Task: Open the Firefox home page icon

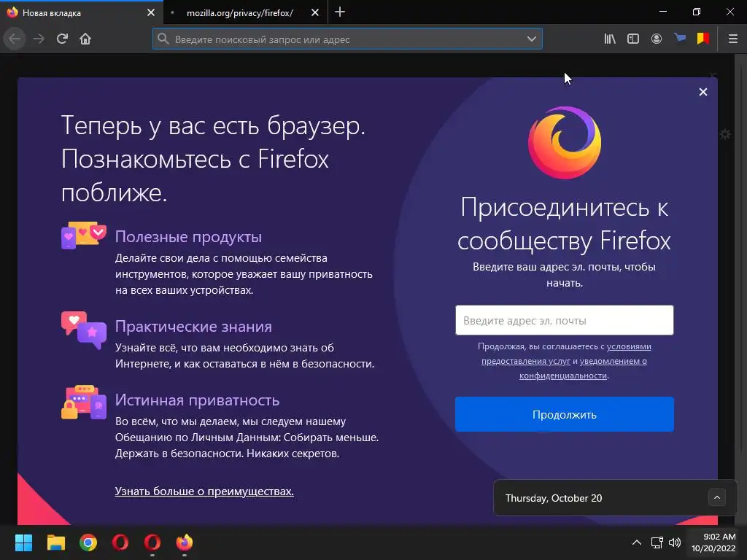Action: (85, 39)
